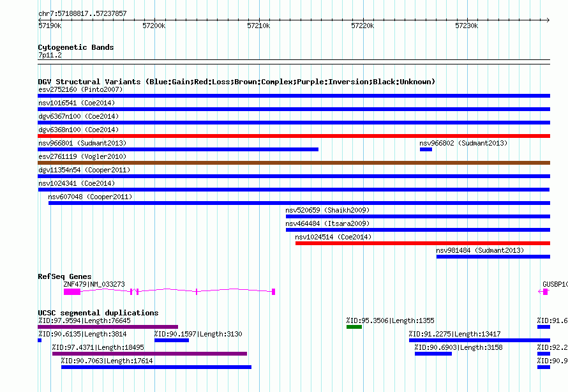Select the GUSBP10 gene label
The height and width of the screenshot is (392, 568).
click(555, 284)
